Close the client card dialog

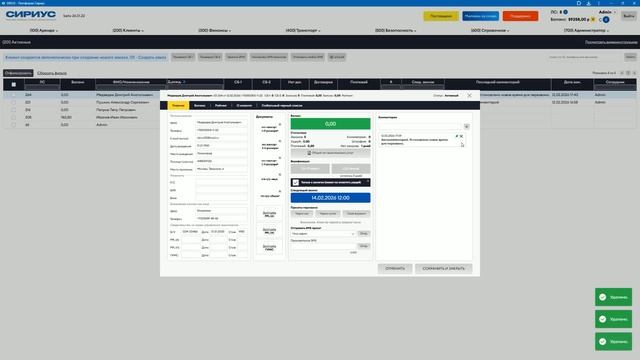[x=469, y=95]
